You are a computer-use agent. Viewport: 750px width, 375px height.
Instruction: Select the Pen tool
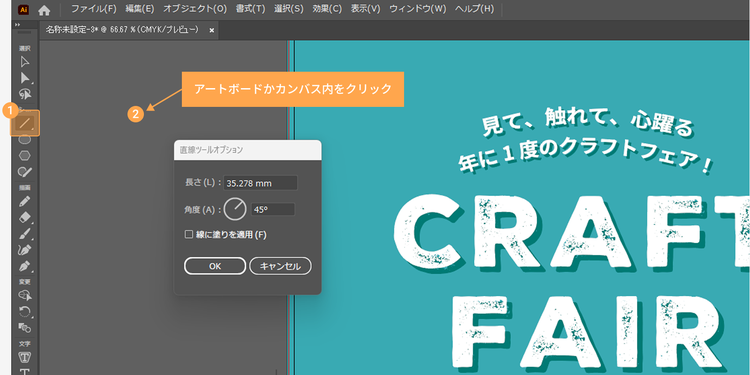(x=25, y=265)
